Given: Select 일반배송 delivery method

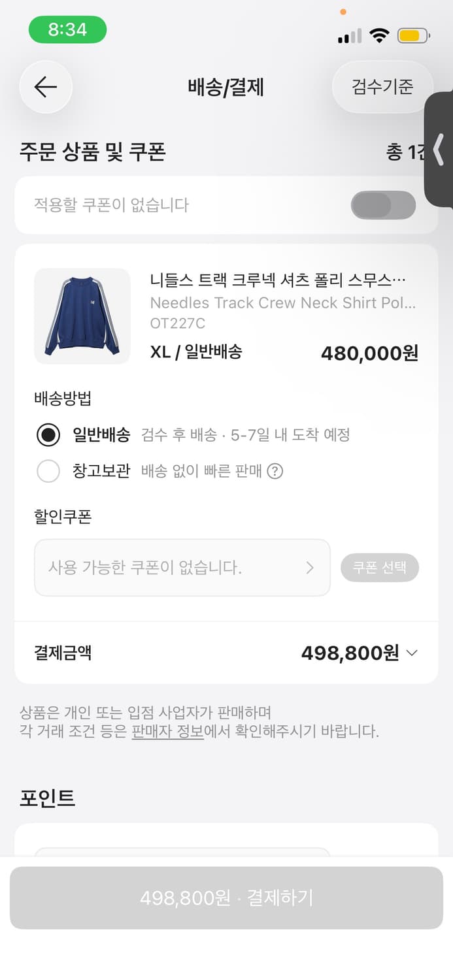Looking at the screenshot, I should [48, 434].
